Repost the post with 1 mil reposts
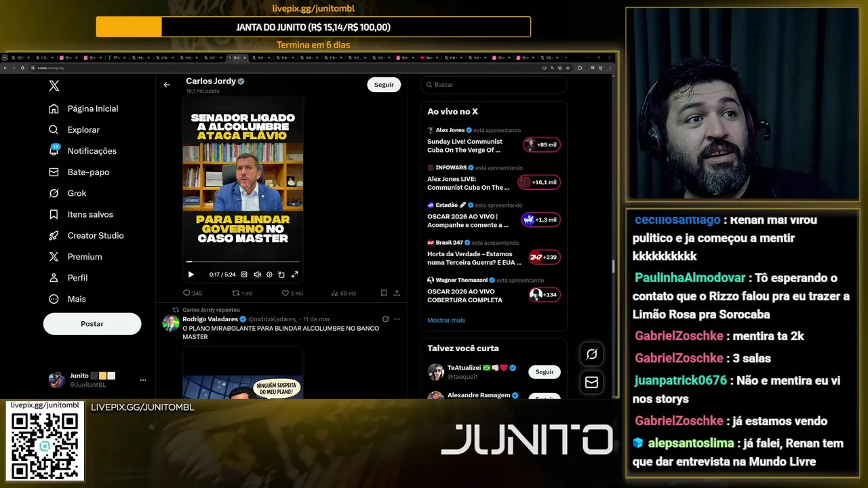 [x=242, y=293]
